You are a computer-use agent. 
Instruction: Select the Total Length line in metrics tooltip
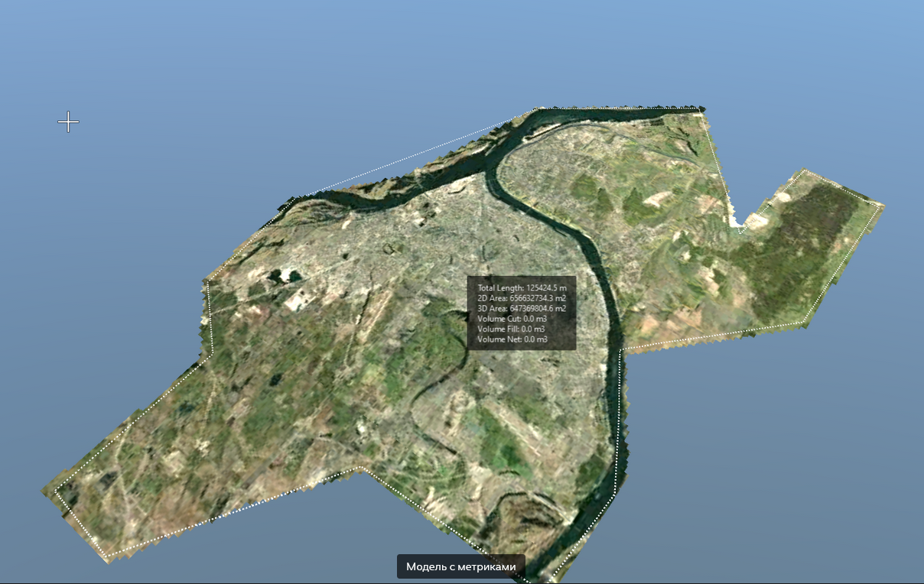click(x=521, y=288)
